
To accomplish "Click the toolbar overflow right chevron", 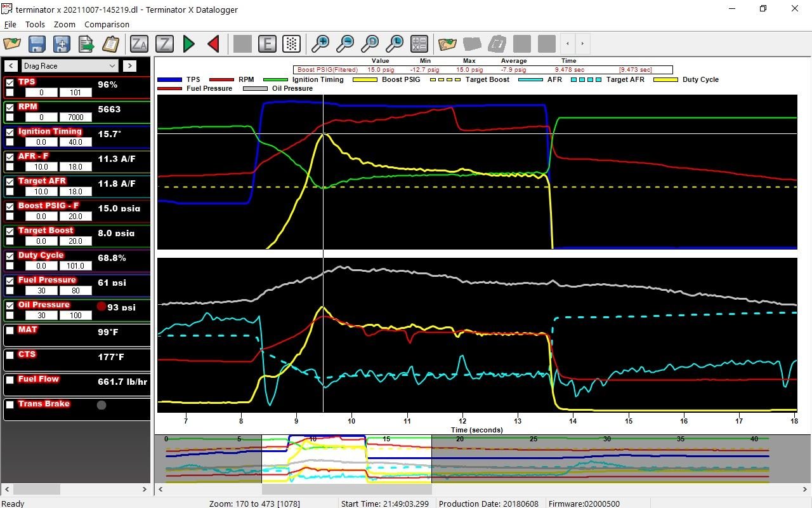I will click(581, 43).
